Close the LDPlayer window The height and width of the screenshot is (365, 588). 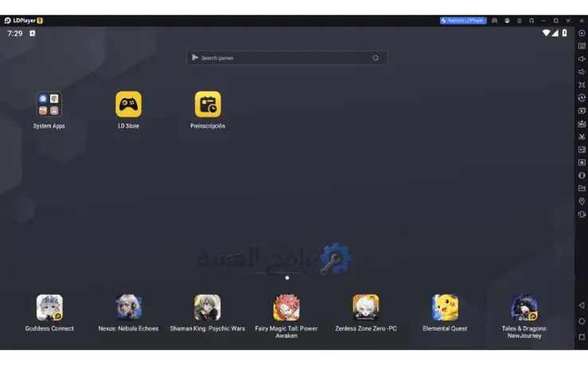[568, 21]
